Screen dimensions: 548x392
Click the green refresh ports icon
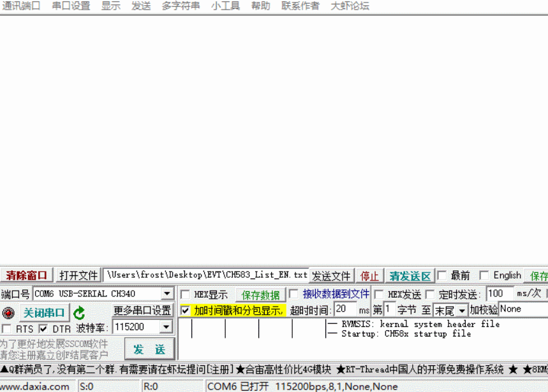coord(79,313)
